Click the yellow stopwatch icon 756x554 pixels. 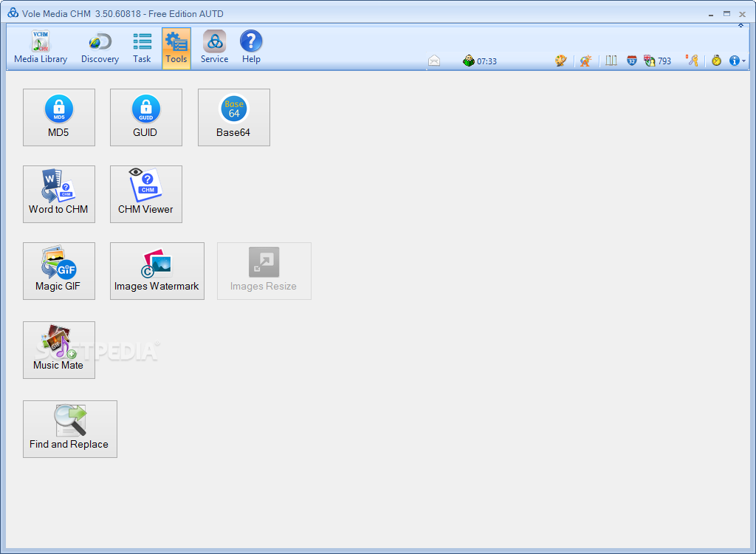pos(716,61)
